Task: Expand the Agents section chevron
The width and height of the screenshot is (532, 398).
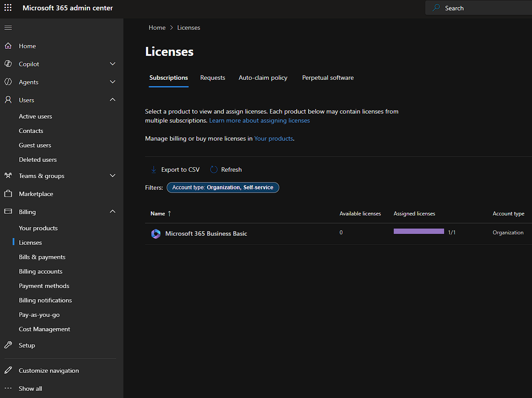Action: click(x=113, y=82)
